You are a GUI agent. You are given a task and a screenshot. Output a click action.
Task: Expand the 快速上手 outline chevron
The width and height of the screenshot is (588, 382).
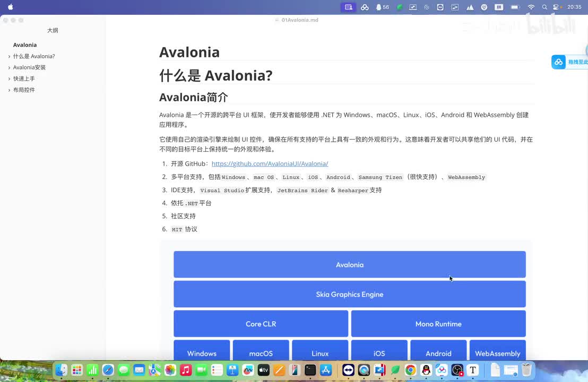point(9,79)
